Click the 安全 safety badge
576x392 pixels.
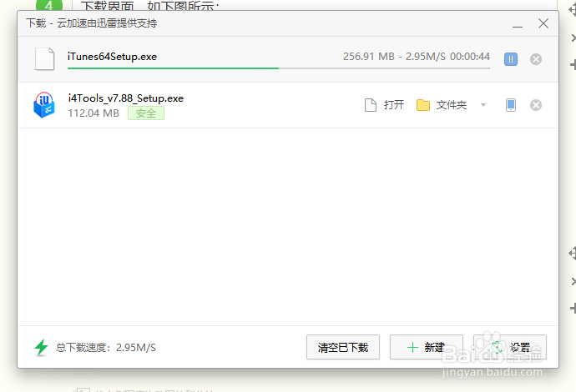pos(146,113)
